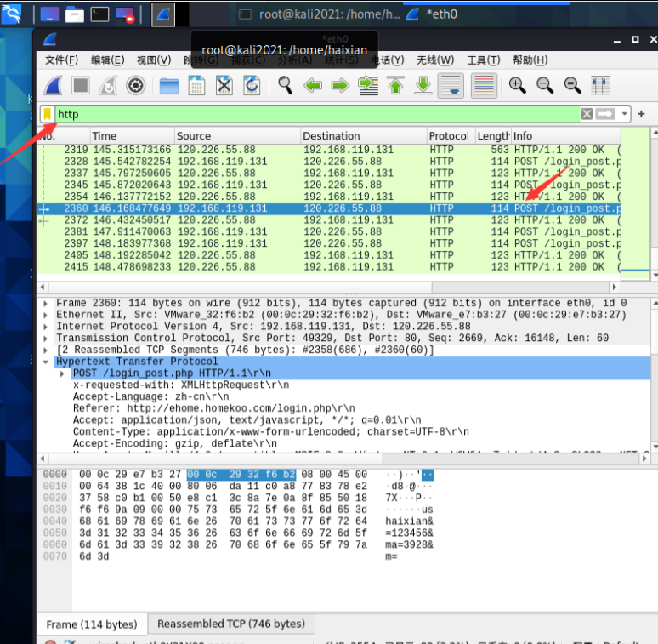Image resolution: width=658 pixels, height=644 pixels.
Task: Switch to Frame (114 bytes) tab
Action: click(x=92, y=624)
